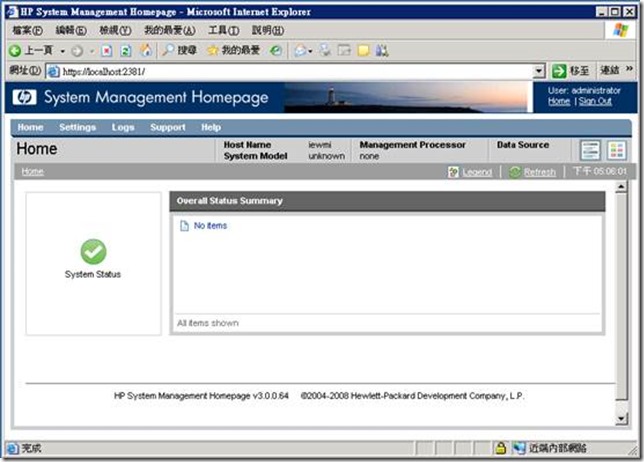This screenshot has height=462, width=644.
Task: Click the Overall Status Summary header
Action: (387, 201)
